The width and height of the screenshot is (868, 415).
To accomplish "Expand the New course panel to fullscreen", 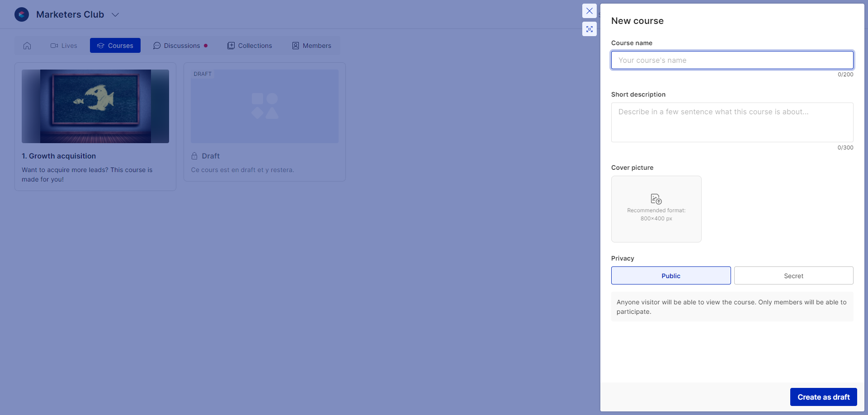I will (x=590, y=29).
